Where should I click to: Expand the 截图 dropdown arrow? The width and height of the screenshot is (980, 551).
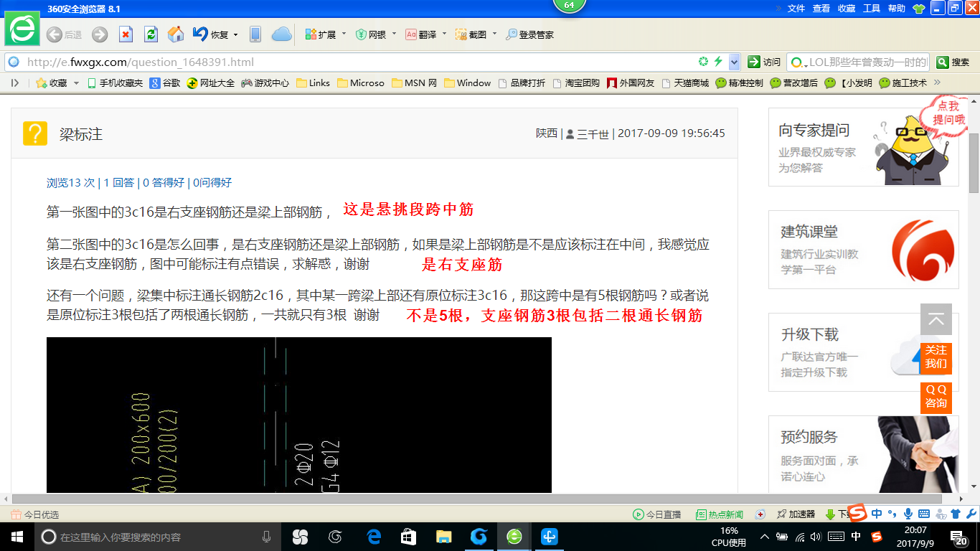pos(494,34)
